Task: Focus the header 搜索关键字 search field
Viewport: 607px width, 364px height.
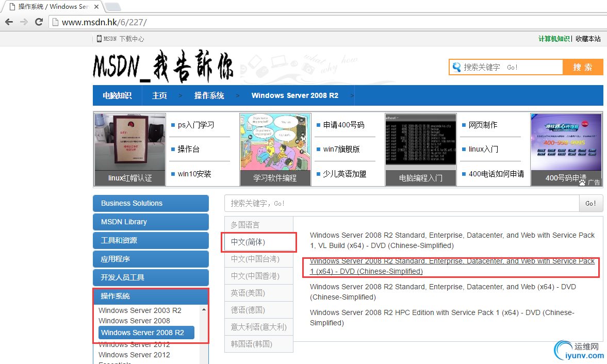Action: [x=506, y=67]
